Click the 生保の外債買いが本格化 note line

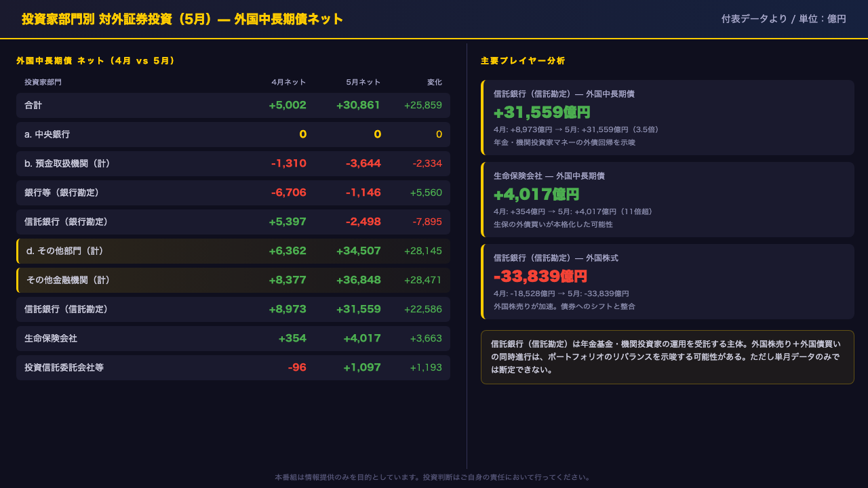click(x=553, y=224)
